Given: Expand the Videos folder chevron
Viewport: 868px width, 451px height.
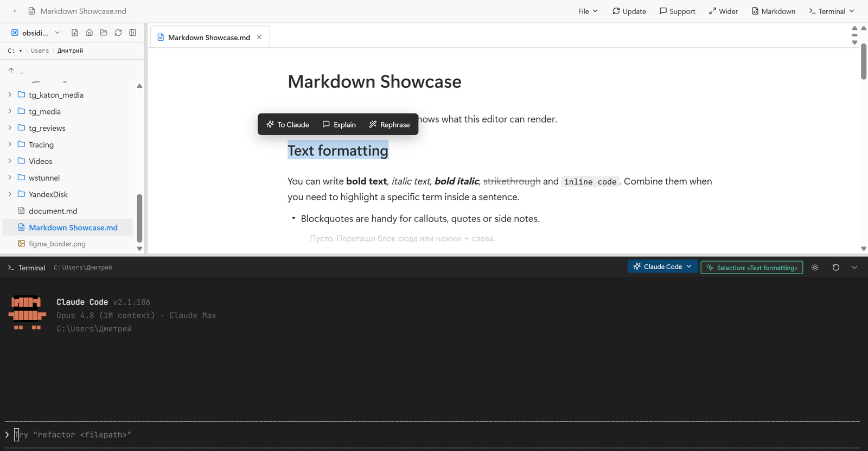Looking at the screenshot, I should click(x=10, y=161).
